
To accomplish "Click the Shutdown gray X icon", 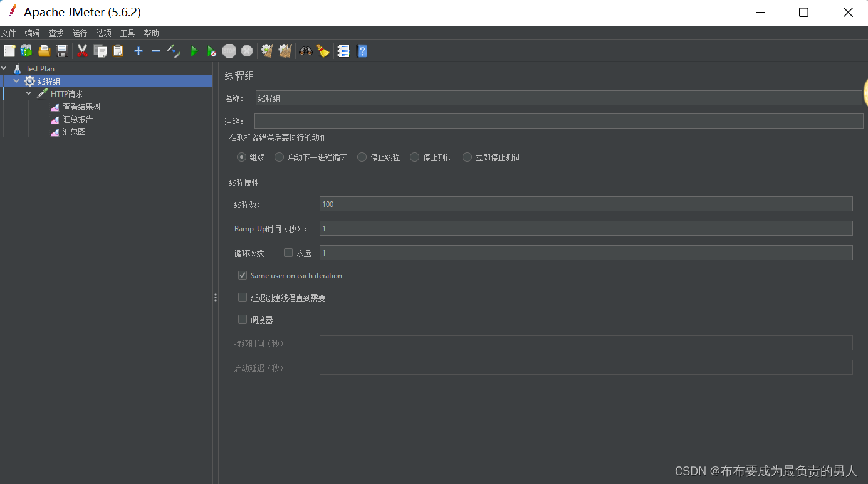I will 247,51.
